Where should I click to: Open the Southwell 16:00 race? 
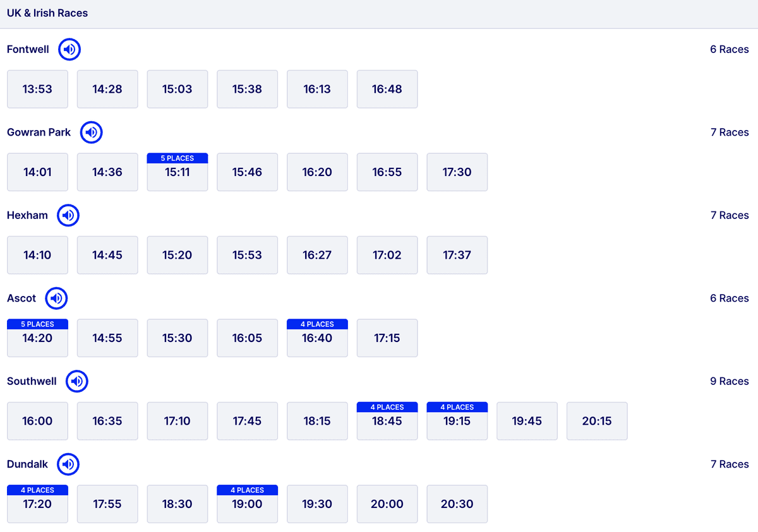[x=37, y=421]
